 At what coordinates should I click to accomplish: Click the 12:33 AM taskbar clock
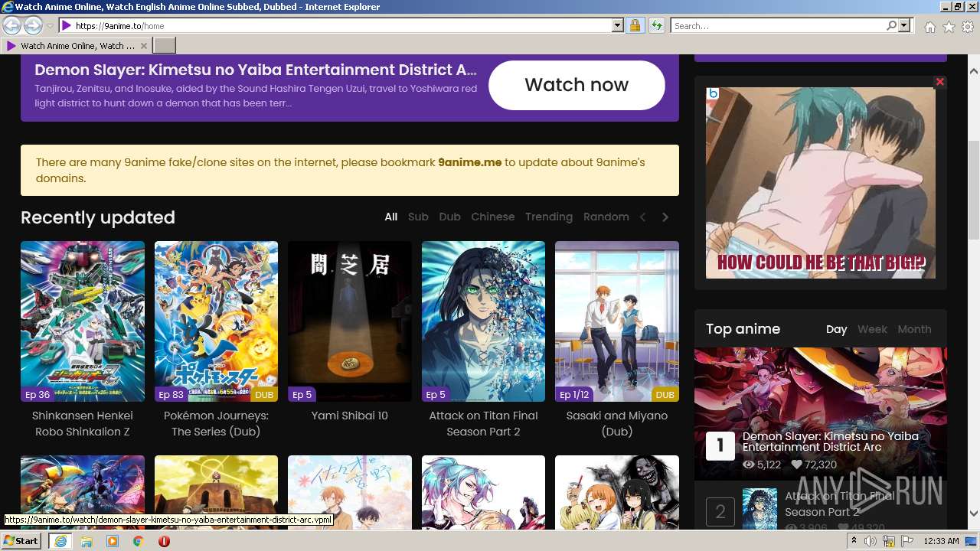pyautogui.click(x=941, y=541)
